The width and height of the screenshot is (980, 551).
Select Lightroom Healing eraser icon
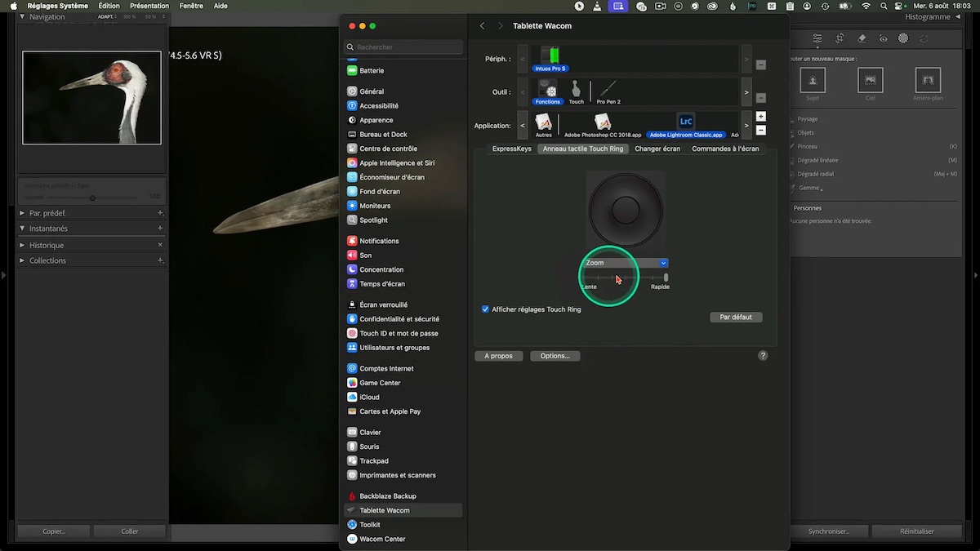tap(862, 38)
